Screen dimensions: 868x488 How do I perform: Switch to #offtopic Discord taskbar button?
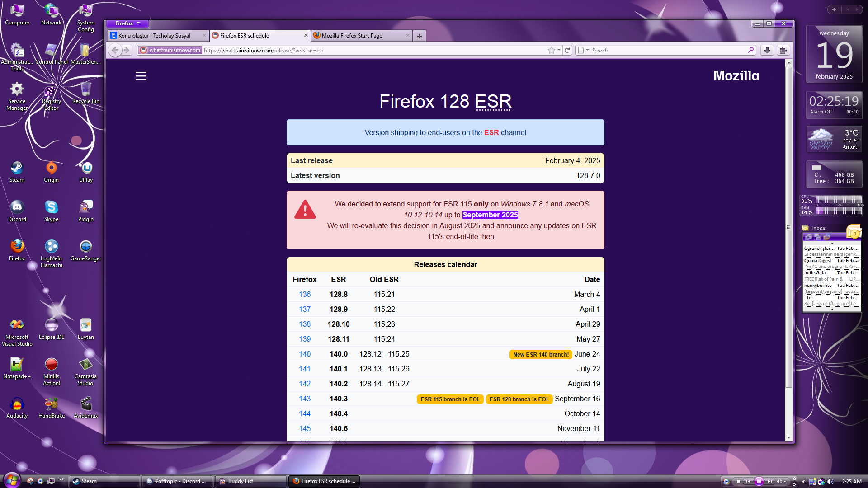pos(178,481)
